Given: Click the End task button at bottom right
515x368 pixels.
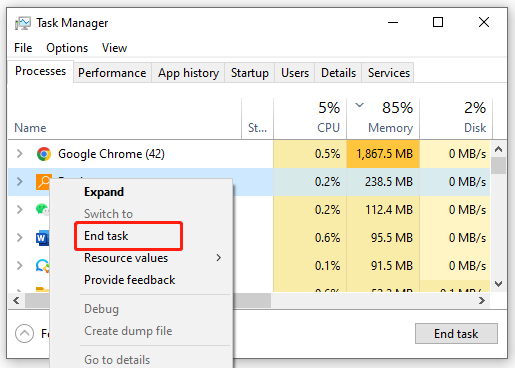Looking at the screenshot, I should [456, 333].
